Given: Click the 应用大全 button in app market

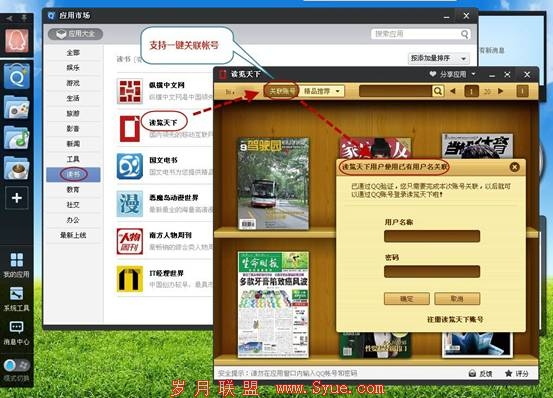Looking at the screenshot, I should tap(75, 34).
